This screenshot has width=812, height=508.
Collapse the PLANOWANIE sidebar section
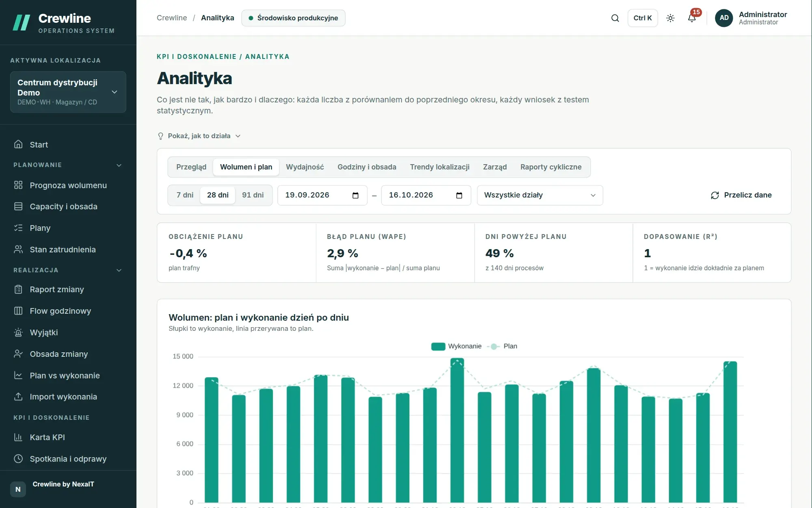[68, 165]
